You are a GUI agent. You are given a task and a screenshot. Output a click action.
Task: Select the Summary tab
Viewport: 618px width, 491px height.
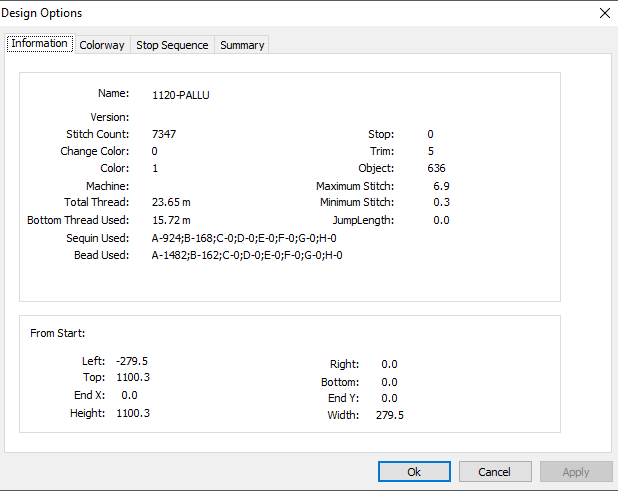[242, 45]
